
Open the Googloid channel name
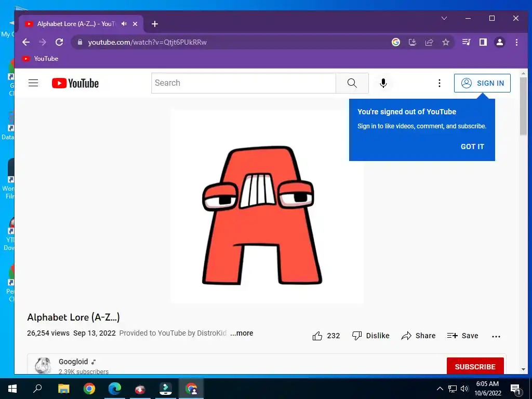(73, 362)
